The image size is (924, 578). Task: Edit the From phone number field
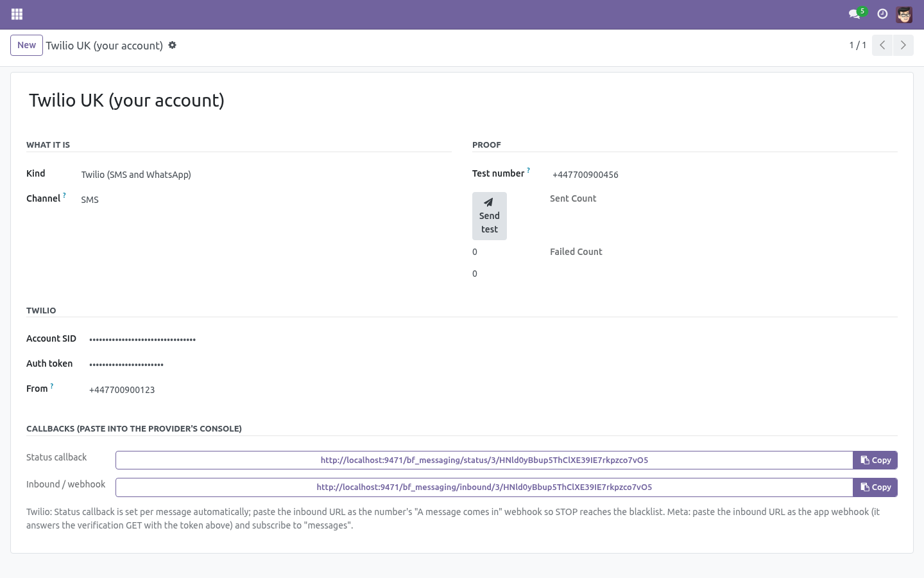click(493, 390)
